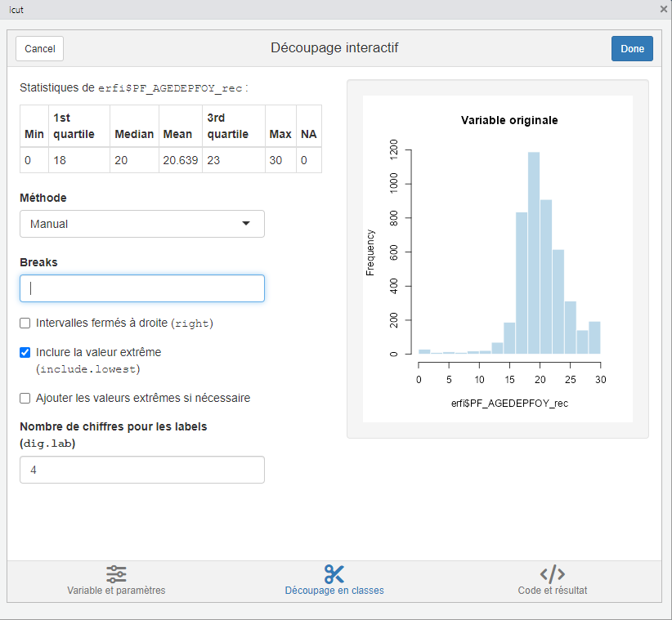This screenshot has height=620, width=672.
Task: Select the Découpage en classes tab label
Action: (334, 591)
